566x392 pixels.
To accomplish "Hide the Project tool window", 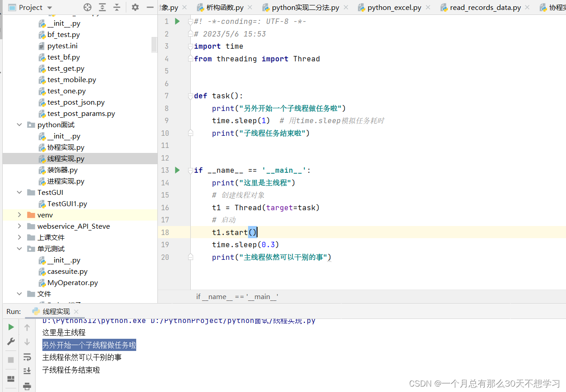I will [150, 7].
